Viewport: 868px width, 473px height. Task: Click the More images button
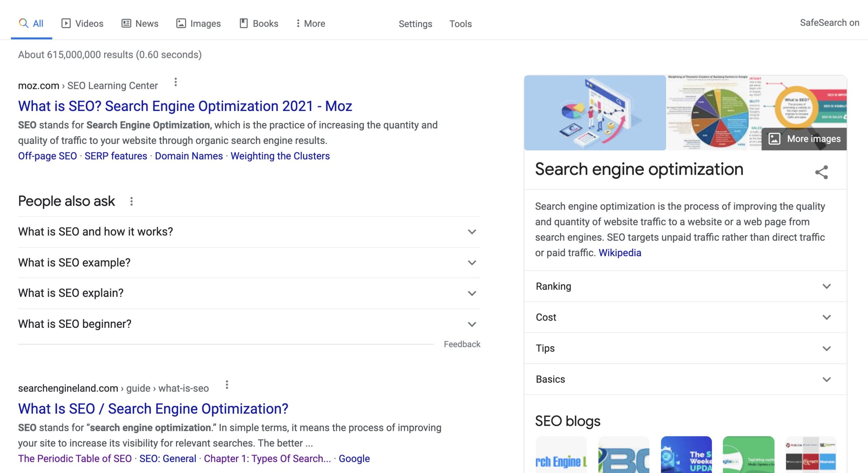tap(804, 139)
